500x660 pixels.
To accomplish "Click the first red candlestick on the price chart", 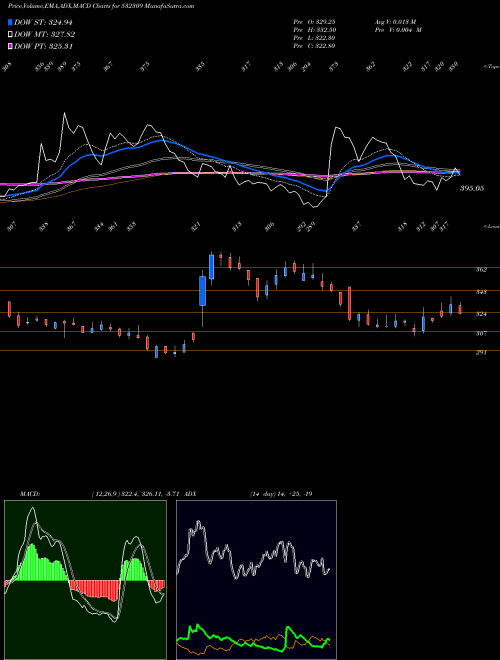I will click(x=9, y=309).
